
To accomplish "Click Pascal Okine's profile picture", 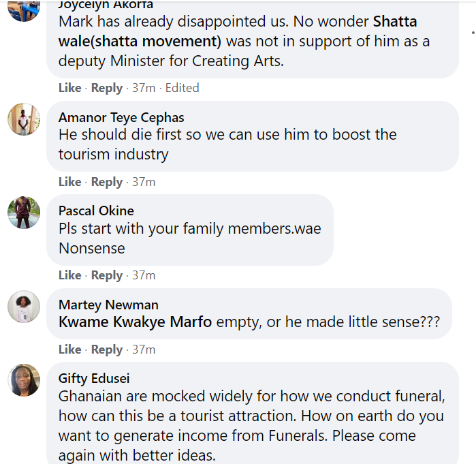I will coord(24,213).
